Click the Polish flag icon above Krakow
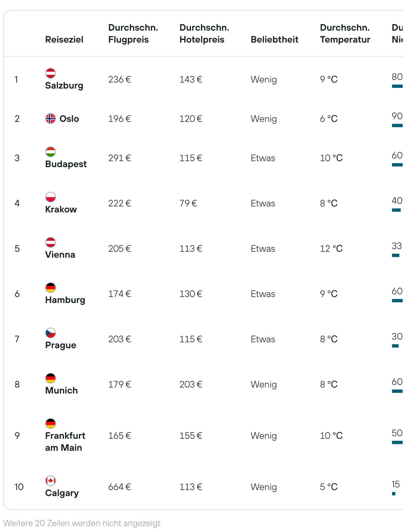 [x=51, y=197]
